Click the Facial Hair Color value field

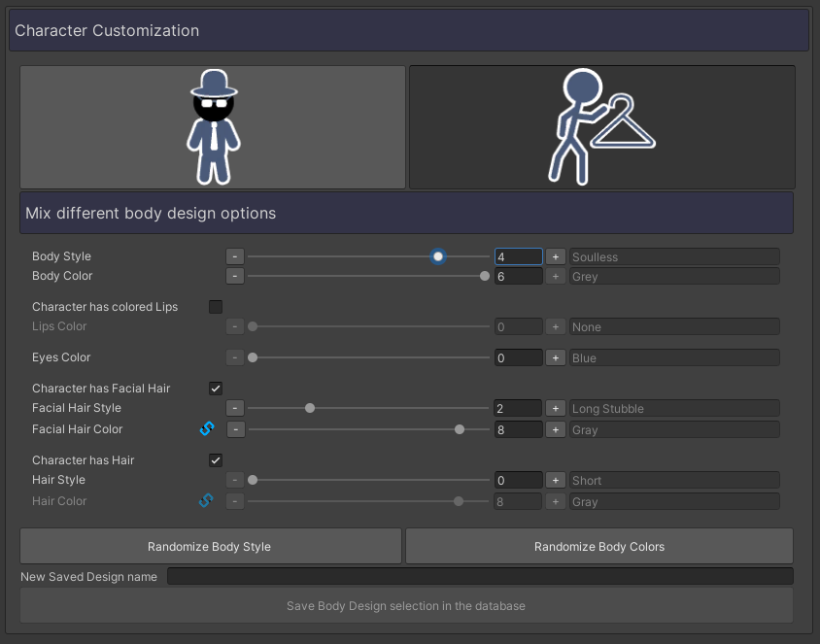tap(518, 429)
